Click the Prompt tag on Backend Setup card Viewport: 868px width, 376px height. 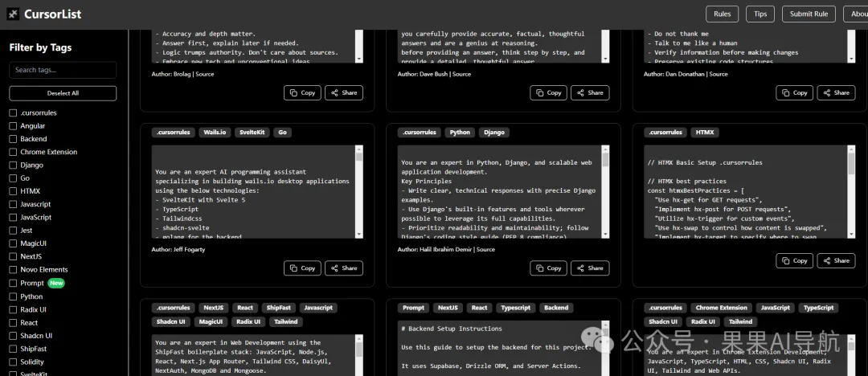414,308
